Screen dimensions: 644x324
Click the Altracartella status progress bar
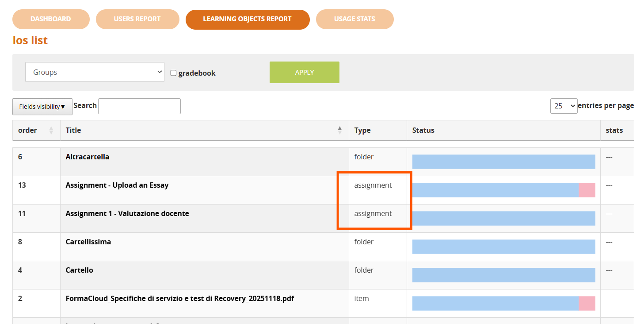[503, 162]
